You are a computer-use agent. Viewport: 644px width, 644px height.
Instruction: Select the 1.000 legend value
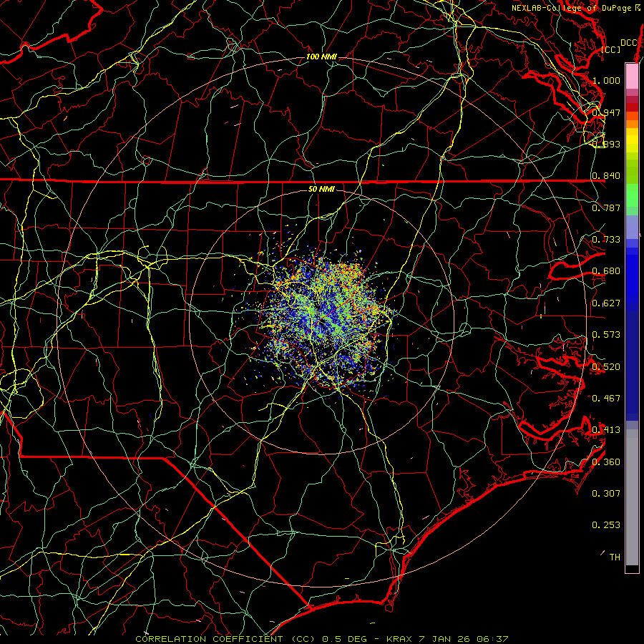pyautogui.click(x=606, y=80)
